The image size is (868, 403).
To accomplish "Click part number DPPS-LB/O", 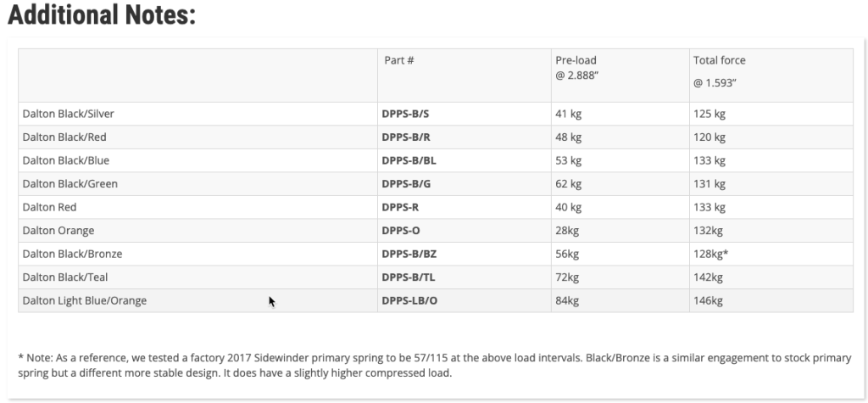I will pyautogui.click(x=409, y=300).
